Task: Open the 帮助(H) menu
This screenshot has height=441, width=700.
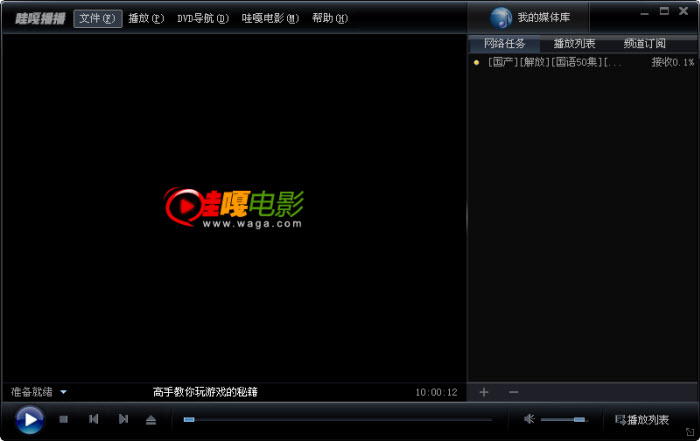Action: click(x=330, y=18)
